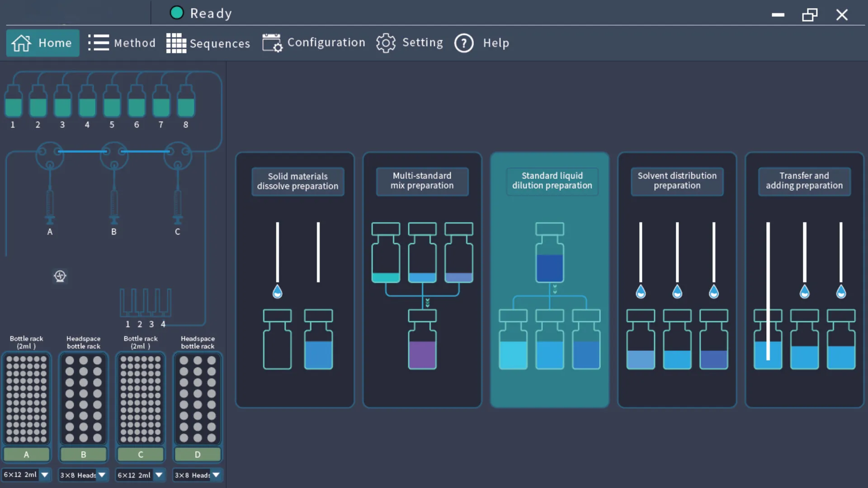Viewport: 868px width, 488px height.
Task: Click the purple mixed vial illustration
Action: tap(422, 340)
